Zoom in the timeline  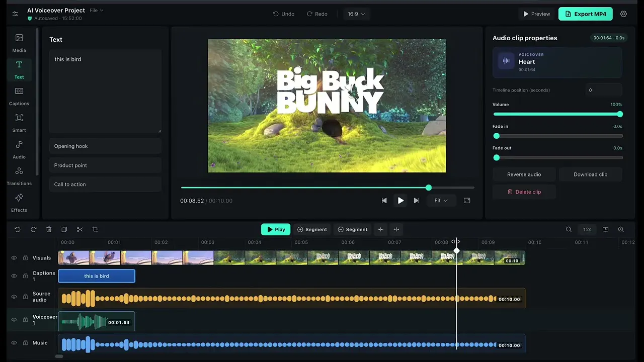coord(621,230)
